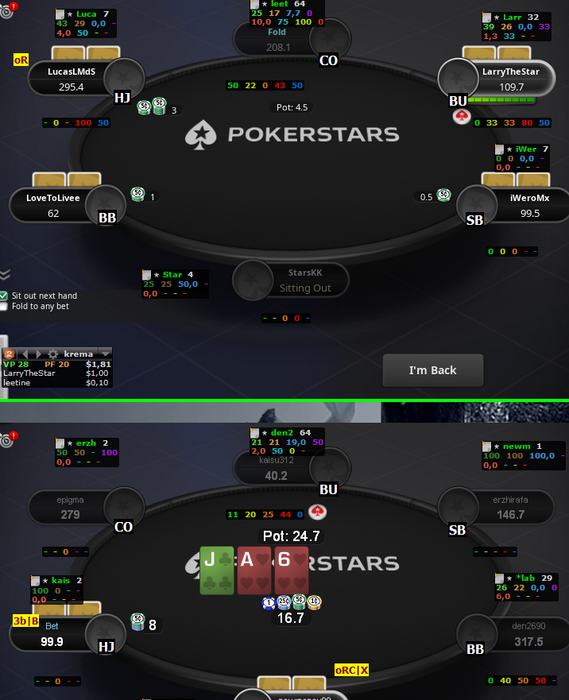Open note icon on the den2 HUD

(x=255, y=433)
